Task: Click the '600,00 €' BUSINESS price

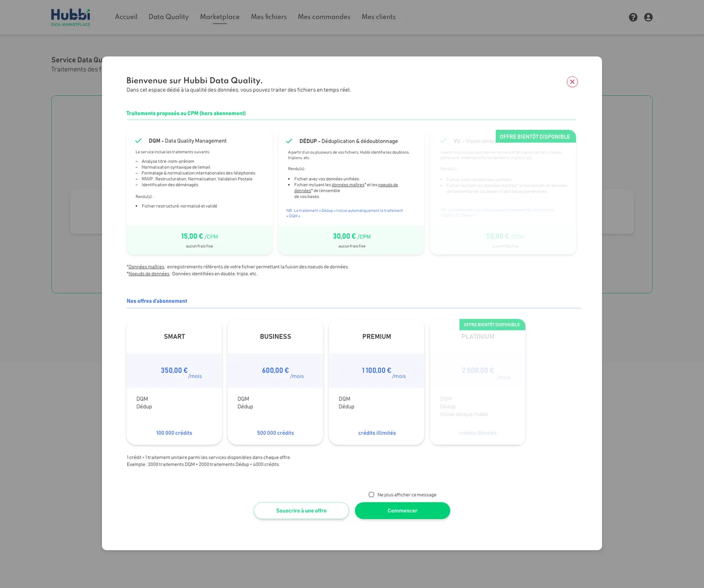Action: 276,370
